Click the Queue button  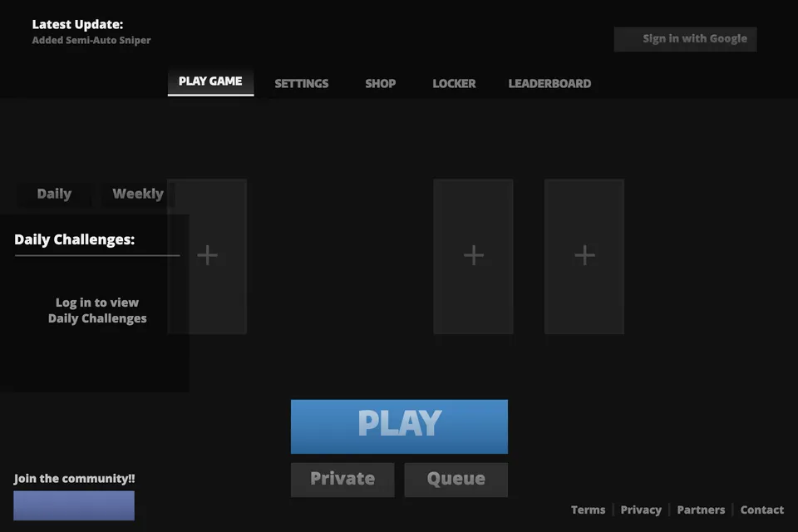click(456, 480)
